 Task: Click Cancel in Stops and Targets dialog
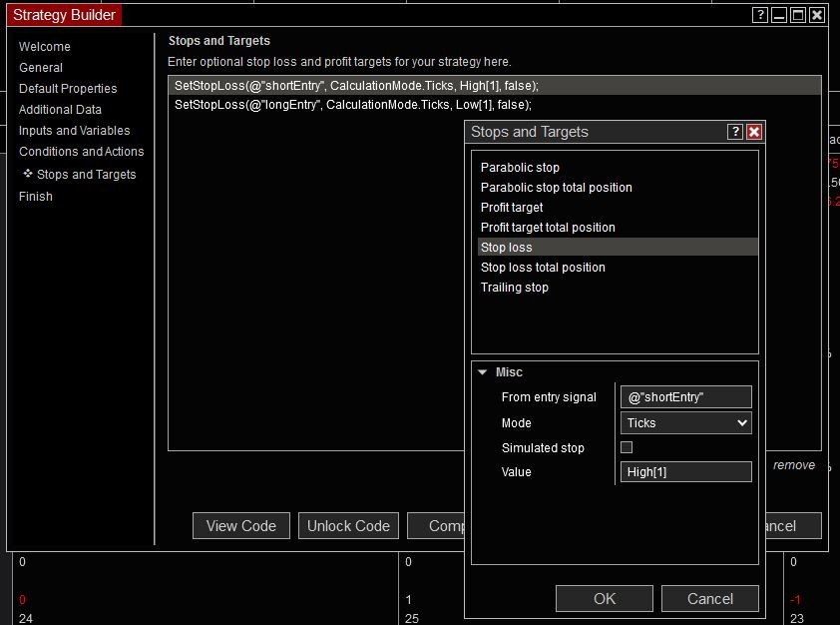710,599
